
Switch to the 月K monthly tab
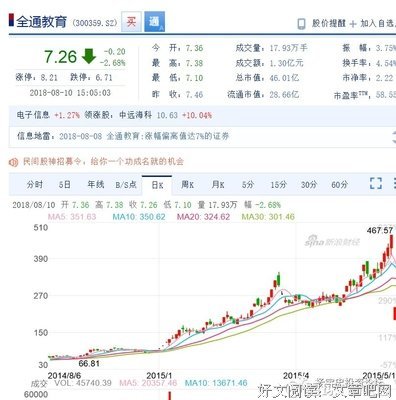218,185
